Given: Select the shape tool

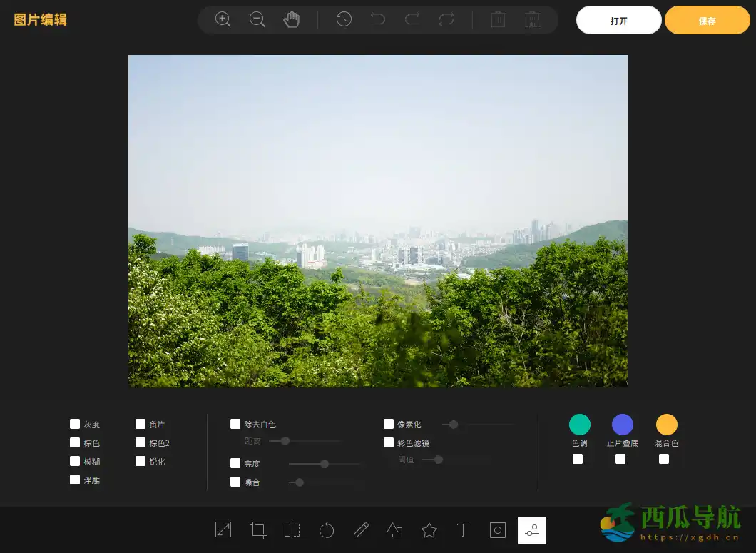Looking at the screenshot, I should coord(395,529).
